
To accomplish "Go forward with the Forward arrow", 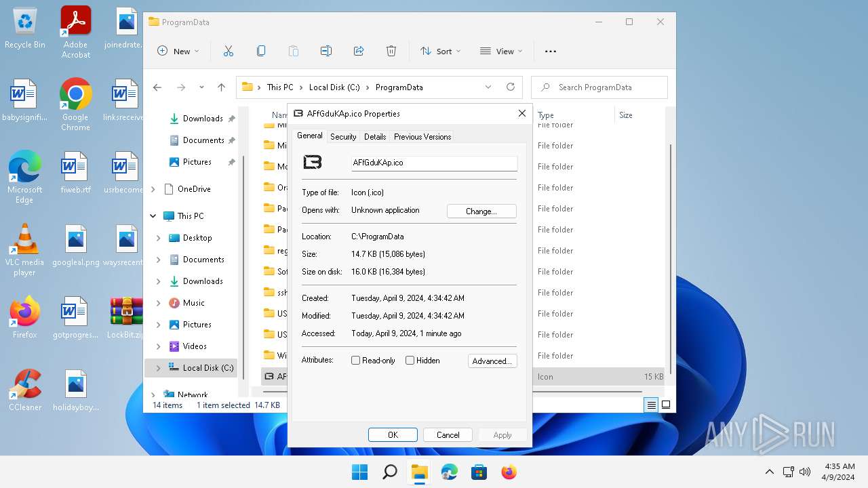I will (x=181, y=87).
